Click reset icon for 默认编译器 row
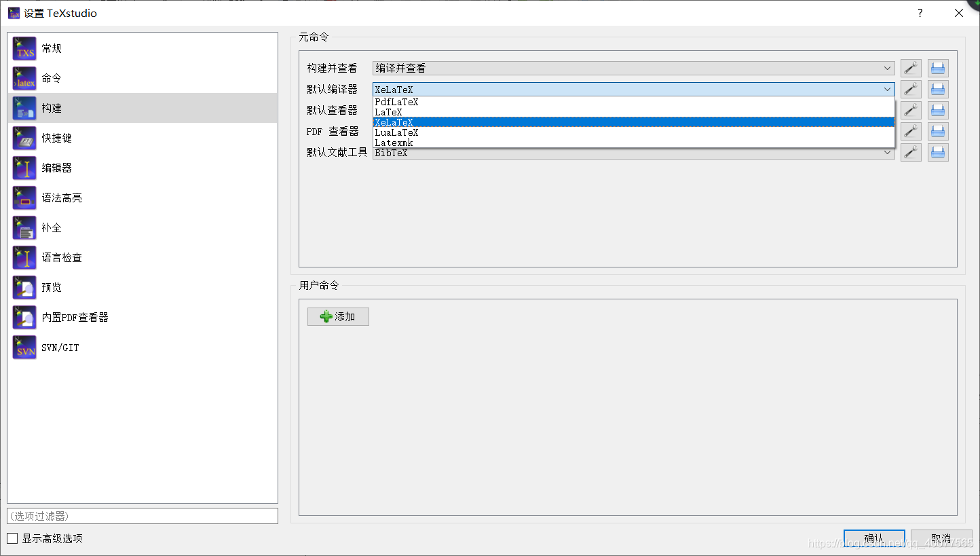The height and width of the screenshot is (556, 980). tap(938, 89)
